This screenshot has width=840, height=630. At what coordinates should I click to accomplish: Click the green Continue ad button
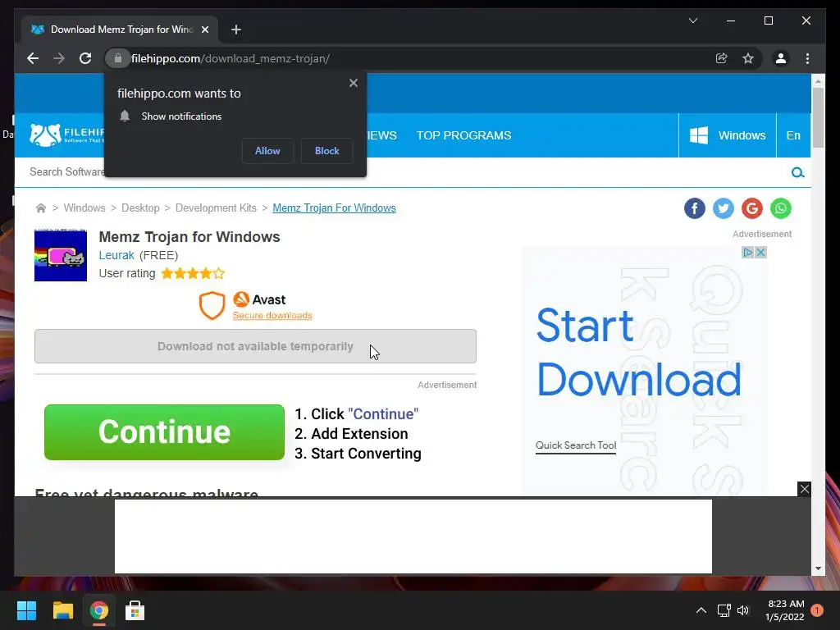pyautogui.click(x=164, y=432)
